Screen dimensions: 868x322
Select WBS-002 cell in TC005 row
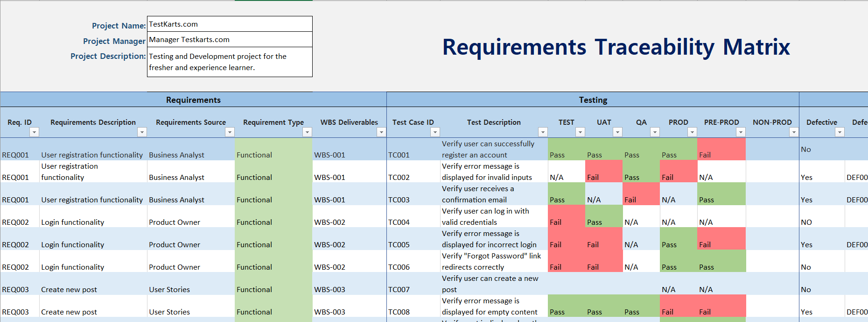tap(350, 239)
